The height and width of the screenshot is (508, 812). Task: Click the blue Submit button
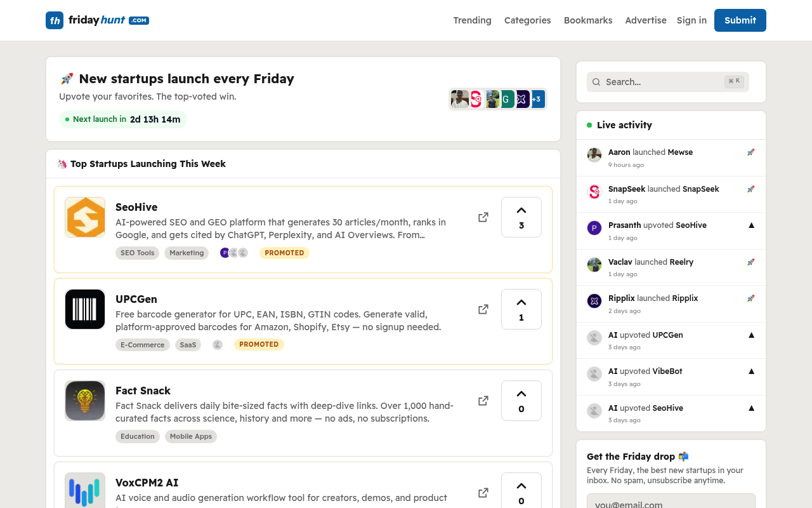point(740,20)
